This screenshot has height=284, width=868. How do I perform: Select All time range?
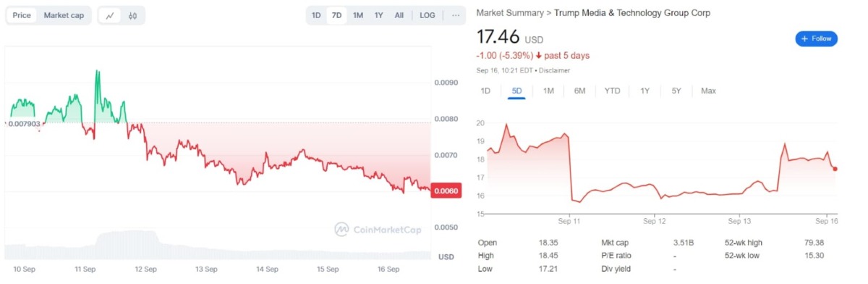399,15
